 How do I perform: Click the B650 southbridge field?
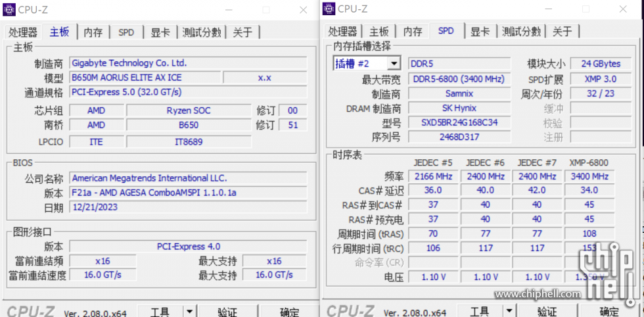point(189,125)
